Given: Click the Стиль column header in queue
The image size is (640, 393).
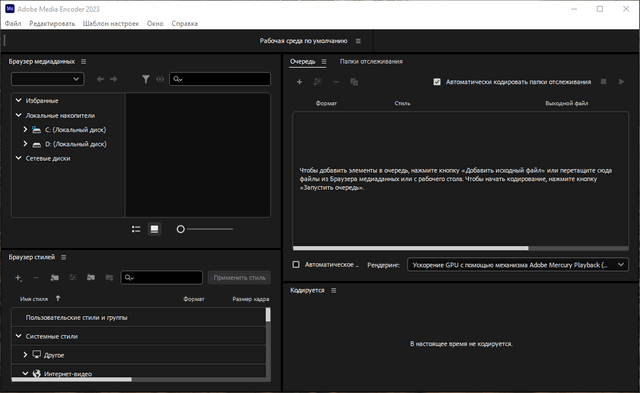Looking at the screenshot, I should [402, 104].
